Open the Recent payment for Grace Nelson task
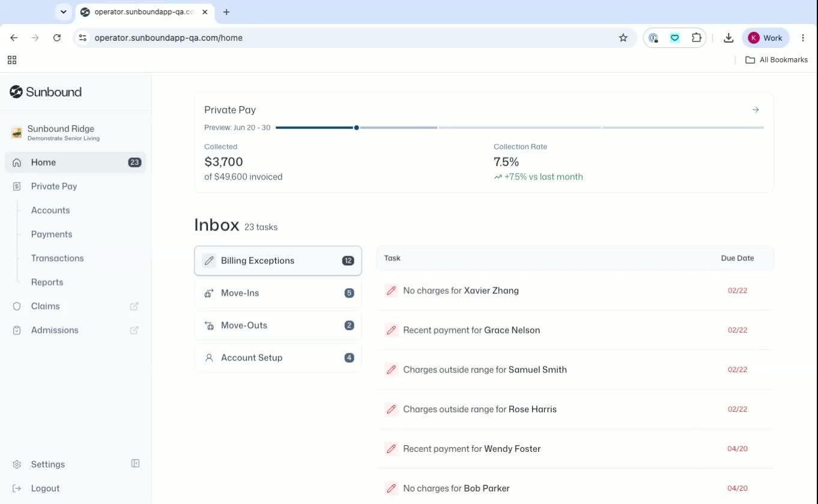The width and height of the screenshot is (818, 504). (575, 330)
